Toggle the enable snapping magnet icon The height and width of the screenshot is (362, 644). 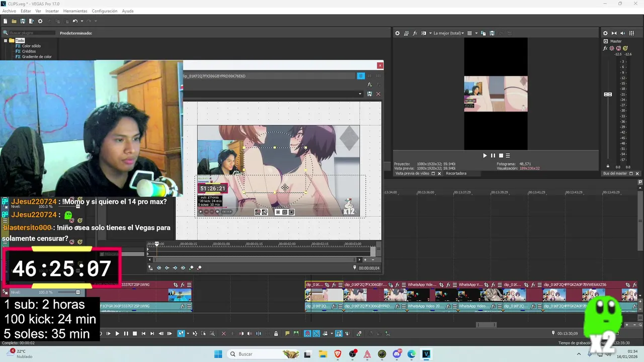tap(307, 333)
